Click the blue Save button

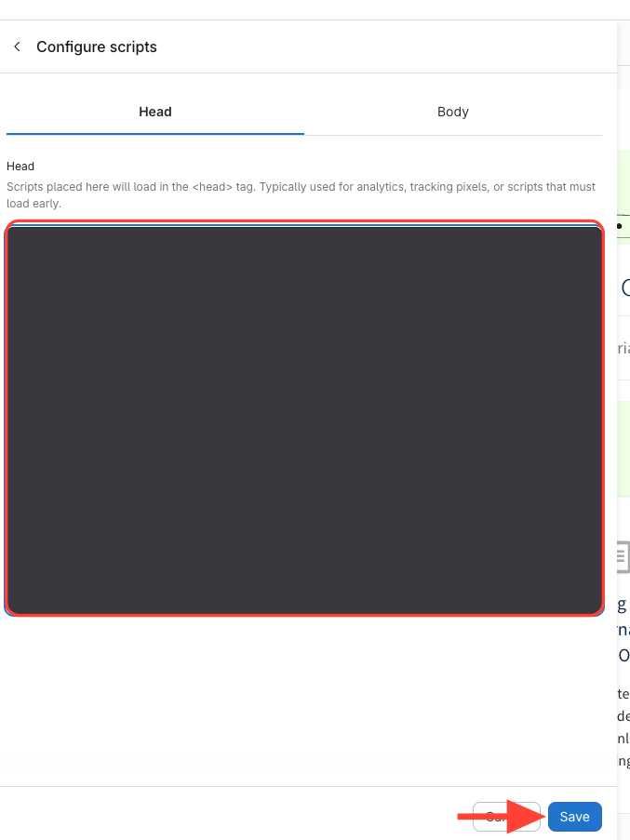point(574,817)
